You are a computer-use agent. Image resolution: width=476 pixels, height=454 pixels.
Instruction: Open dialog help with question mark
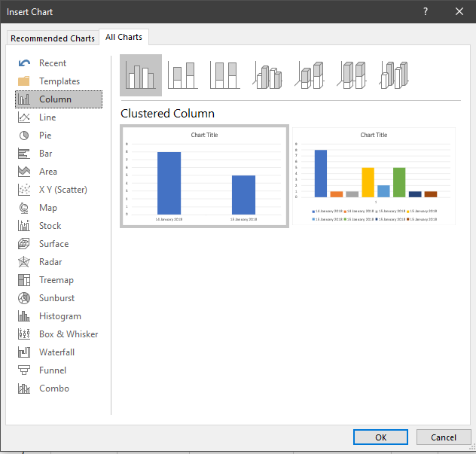[x=426, y=11]
